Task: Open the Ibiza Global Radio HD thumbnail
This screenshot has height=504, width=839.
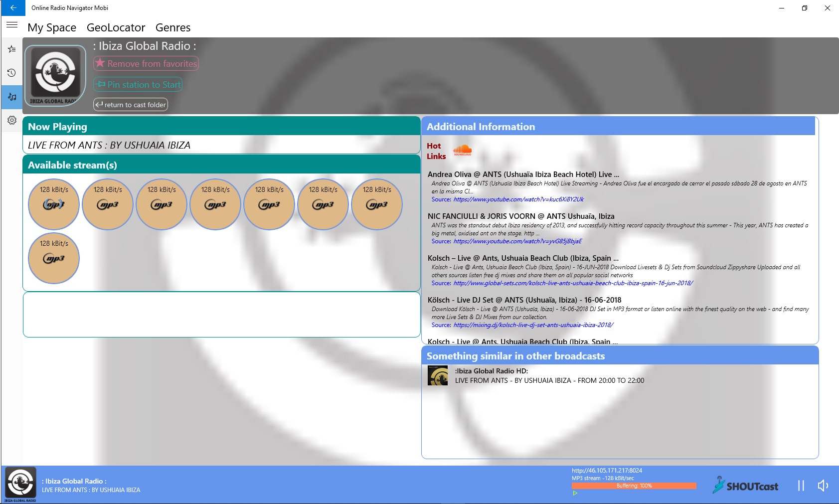Action: (x=438, y=375)
